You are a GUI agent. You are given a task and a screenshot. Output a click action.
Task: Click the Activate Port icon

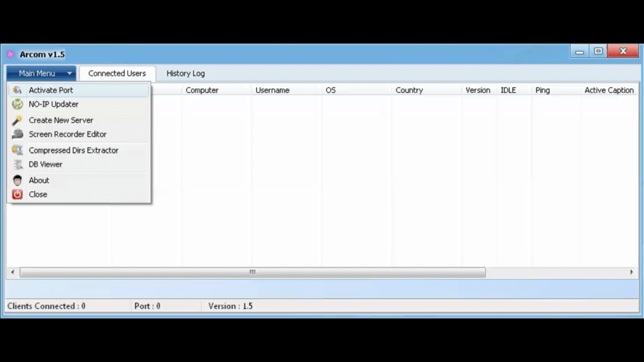click(x=17, y=90)
